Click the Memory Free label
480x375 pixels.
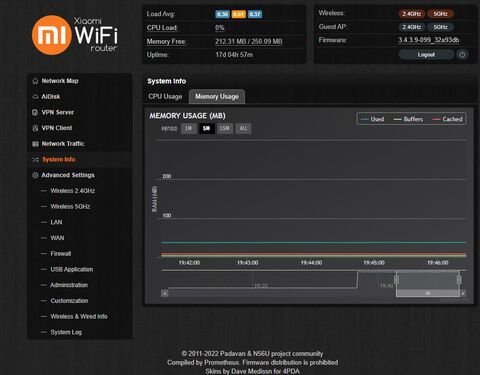click(x=167, y=41)
